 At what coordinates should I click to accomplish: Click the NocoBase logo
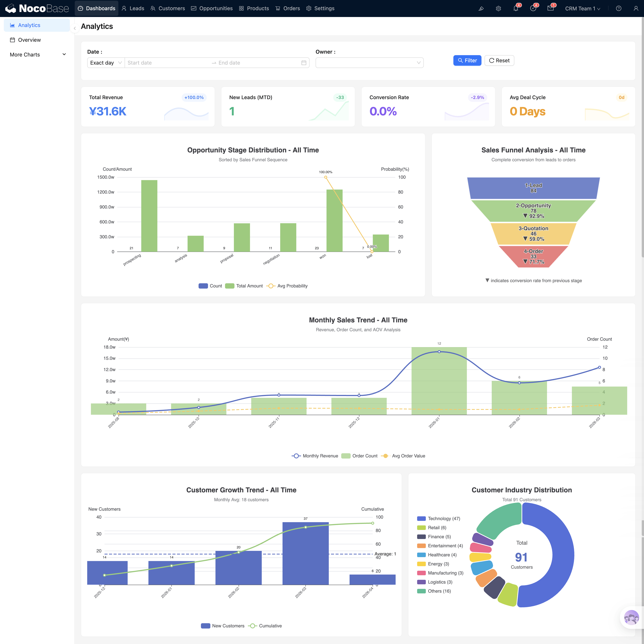click(x=37, y=8)
